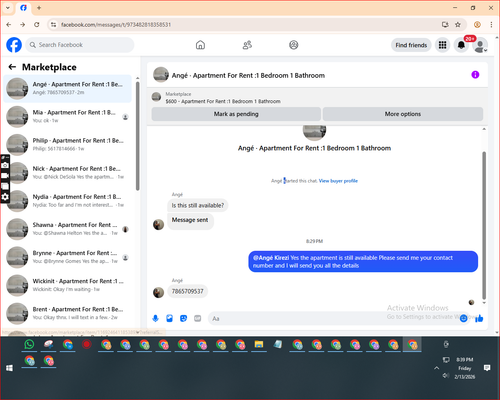Expand the hidden system tray icons chevron
The width and height of the screenshot is (500, 400).
tap(436, 368)
